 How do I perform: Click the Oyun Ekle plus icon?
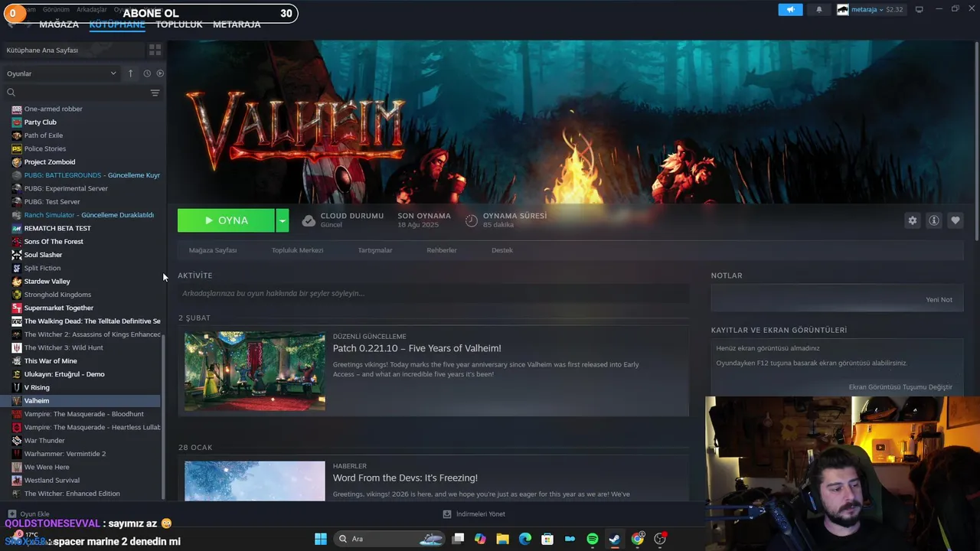pyautogui.click(x=11, y=514)
